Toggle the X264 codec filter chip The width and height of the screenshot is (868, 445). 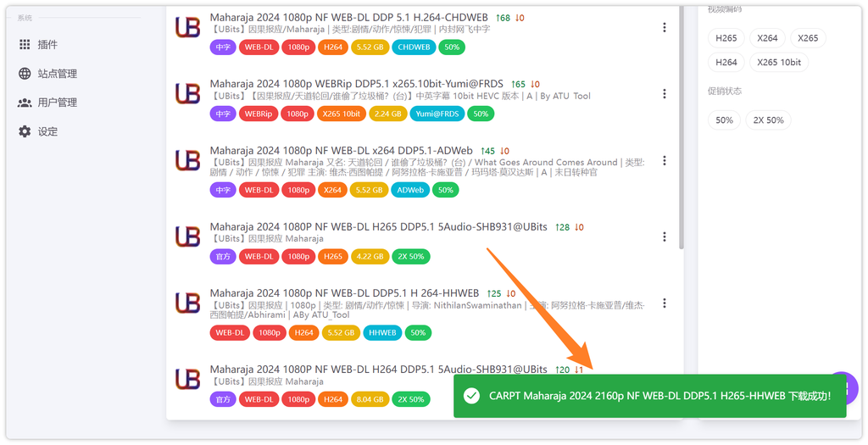[x=767, y=38]
